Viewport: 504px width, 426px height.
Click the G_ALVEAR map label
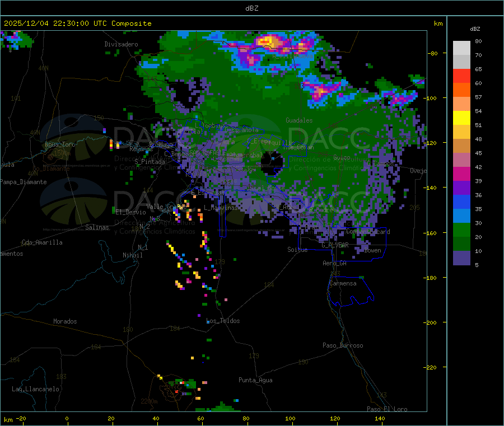335,245
